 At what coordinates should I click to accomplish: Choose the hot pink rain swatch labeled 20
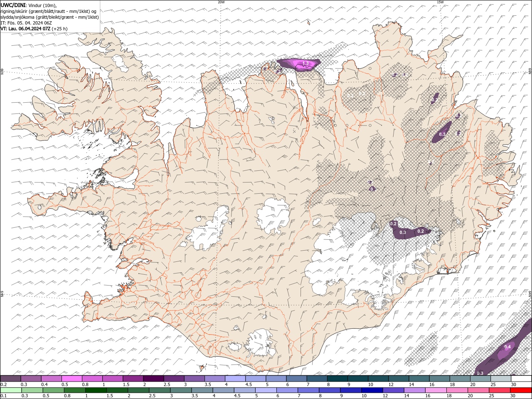pos(478,390)
